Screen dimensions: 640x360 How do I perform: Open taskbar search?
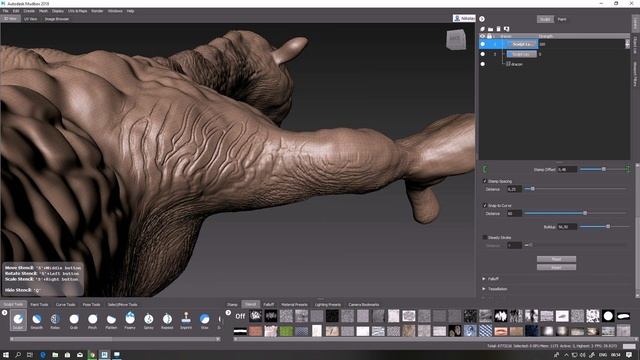click(18, 355)
